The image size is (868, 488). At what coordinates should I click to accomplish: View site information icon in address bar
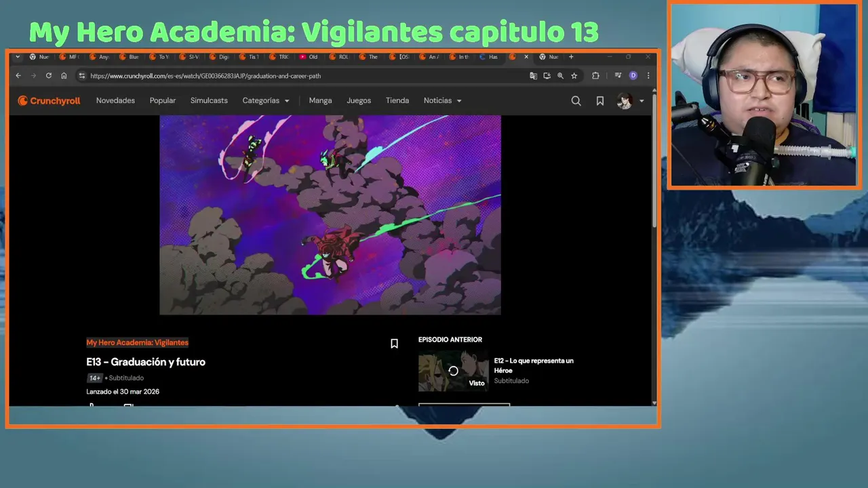point(82,76)
